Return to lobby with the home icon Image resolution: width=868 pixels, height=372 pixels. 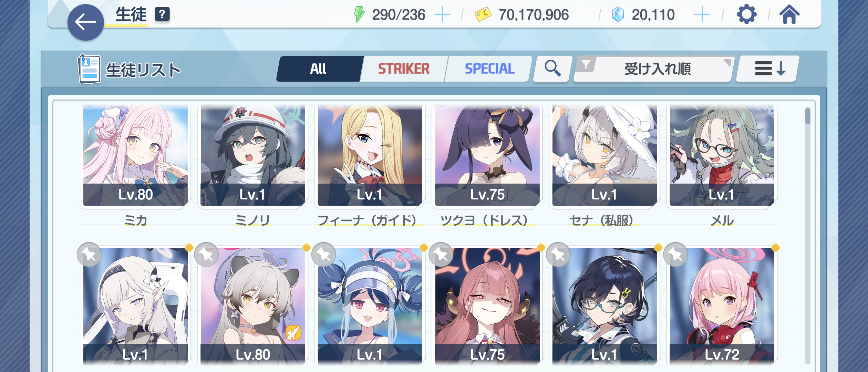pos(789,14)
